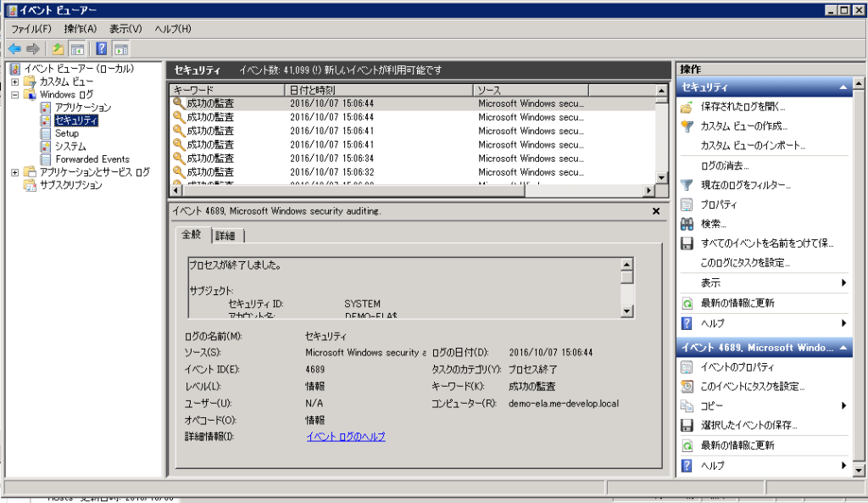This screenshot has height=503, width=868.
Task: Select the システム log
Action: click(x=70, y=146)
